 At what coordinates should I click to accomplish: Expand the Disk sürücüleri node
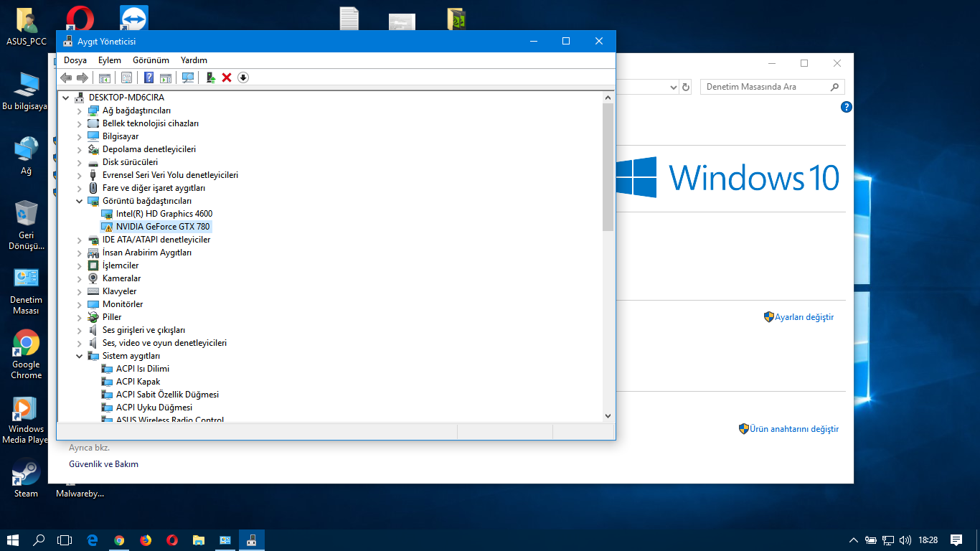click(79, 162)
